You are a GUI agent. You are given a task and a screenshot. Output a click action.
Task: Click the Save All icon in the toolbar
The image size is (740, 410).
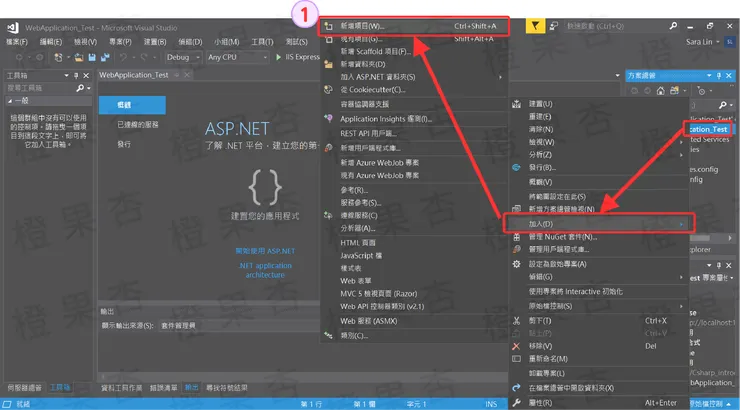click(105, 57)
